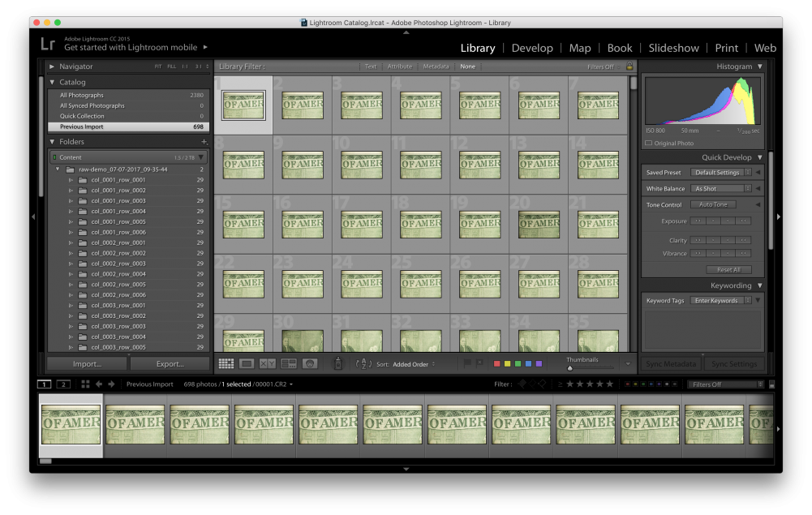The image size is (812, 515).
Task: Switch to Loupe view
Action: [x=248, y=363]
